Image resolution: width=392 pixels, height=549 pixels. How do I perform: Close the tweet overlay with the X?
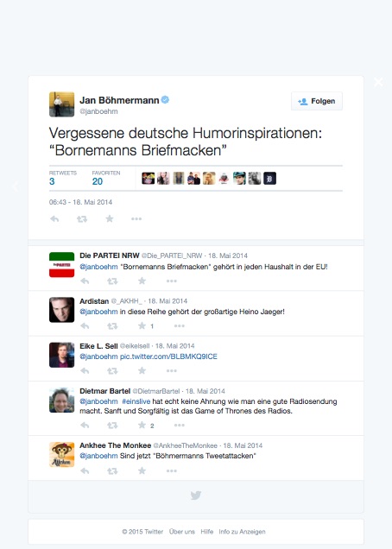click(x=378, y=82)
